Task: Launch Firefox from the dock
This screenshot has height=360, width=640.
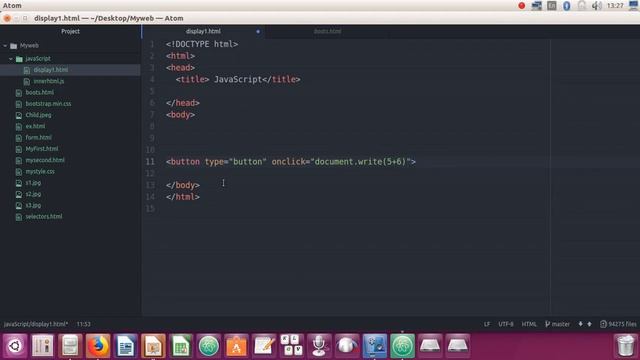Action: (x=98, y=346)
